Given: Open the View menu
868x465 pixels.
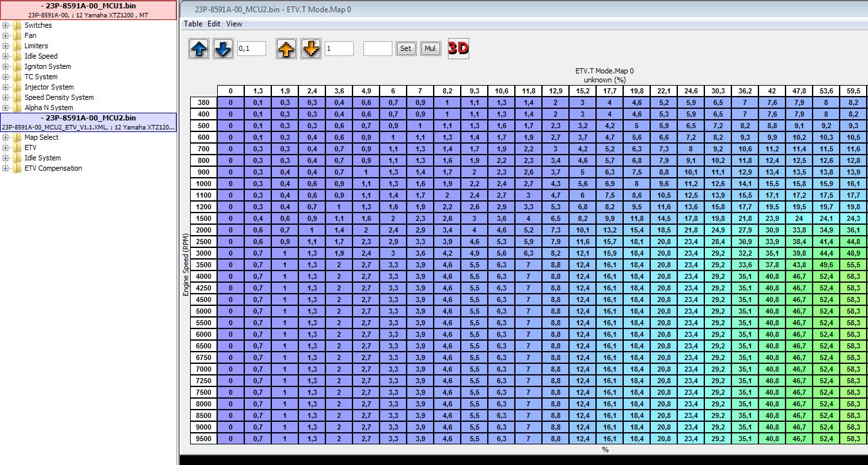Looking at the screenshot, I should 234,24.
